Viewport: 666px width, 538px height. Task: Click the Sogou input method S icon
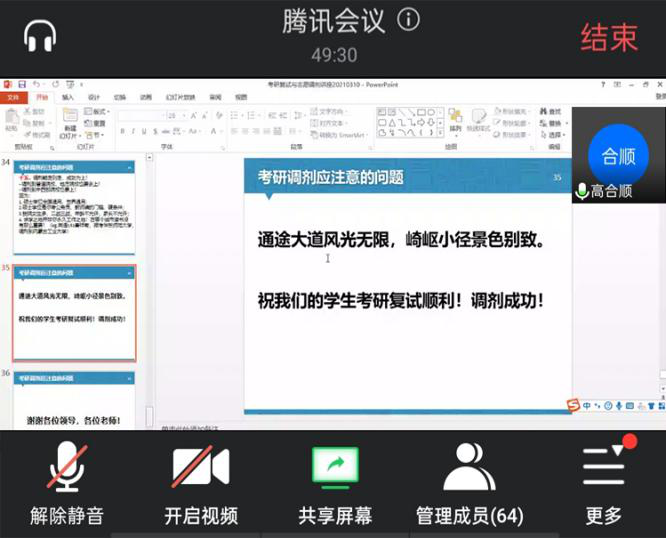tap(573, 405)
